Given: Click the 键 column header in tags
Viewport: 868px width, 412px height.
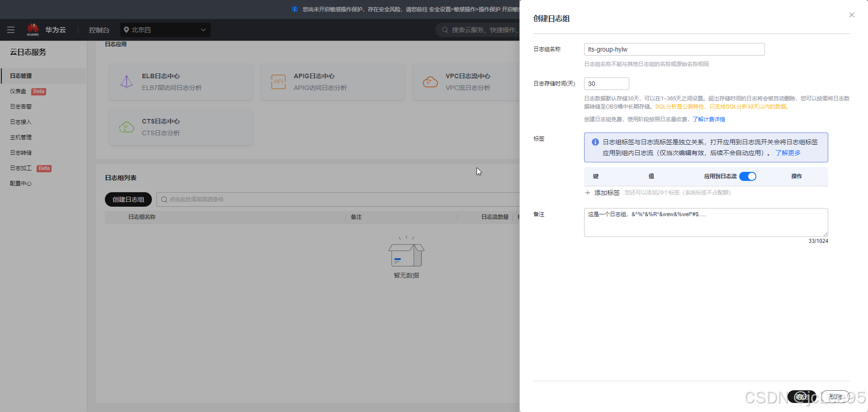Looking at the screenshot, I should point(596,176).
